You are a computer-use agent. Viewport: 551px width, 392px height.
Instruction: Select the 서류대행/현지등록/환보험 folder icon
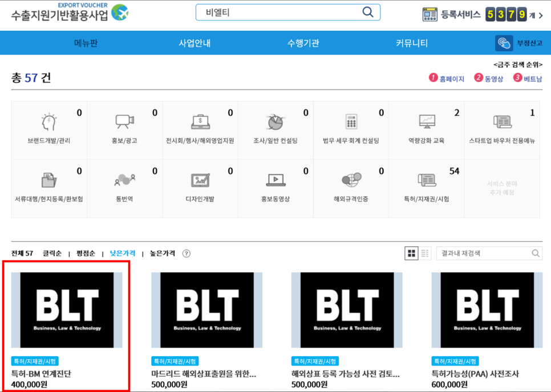[x=49, y=181]
